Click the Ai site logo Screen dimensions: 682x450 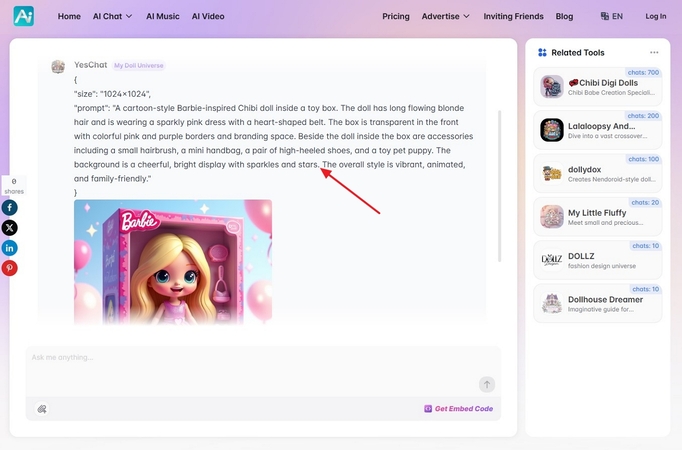pyautogui.click(x=23, y=16)
